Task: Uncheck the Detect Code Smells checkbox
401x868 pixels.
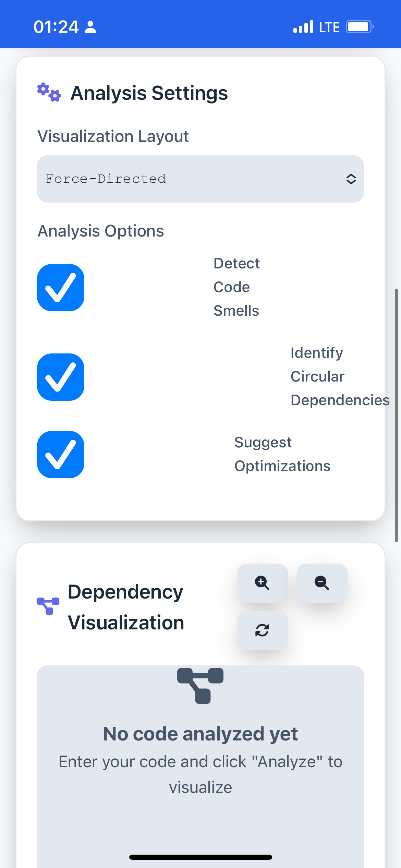Action: [x=61, y=288]
